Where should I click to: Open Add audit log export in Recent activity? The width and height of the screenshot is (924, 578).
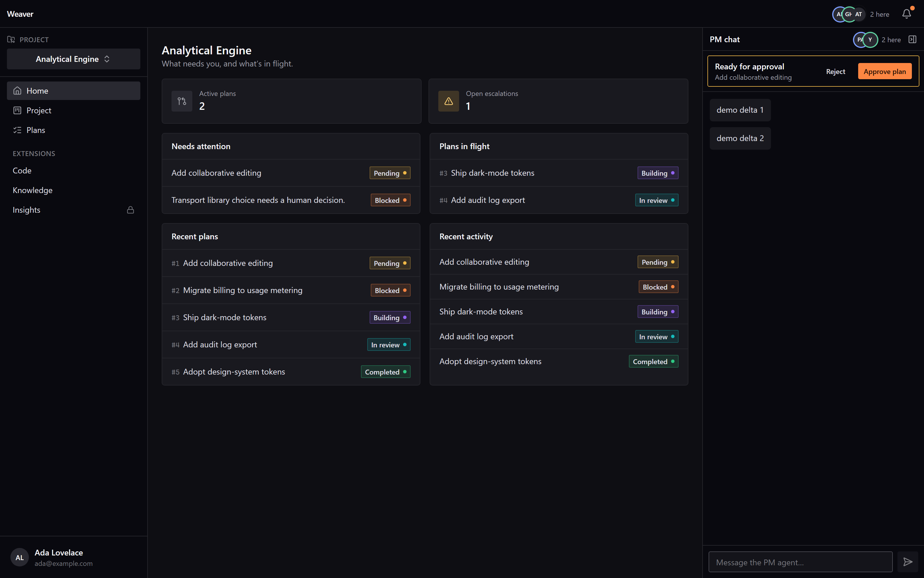tap(559, 336)
